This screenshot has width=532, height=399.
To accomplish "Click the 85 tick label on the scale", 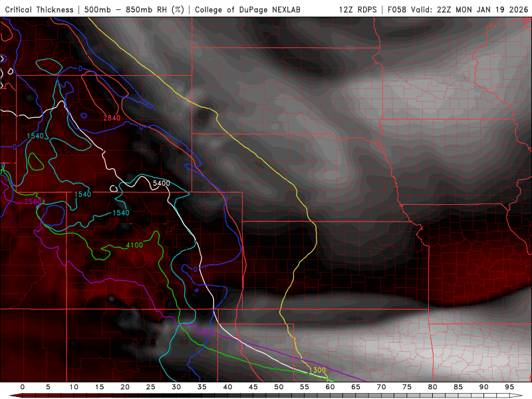I will coord(458,387).
